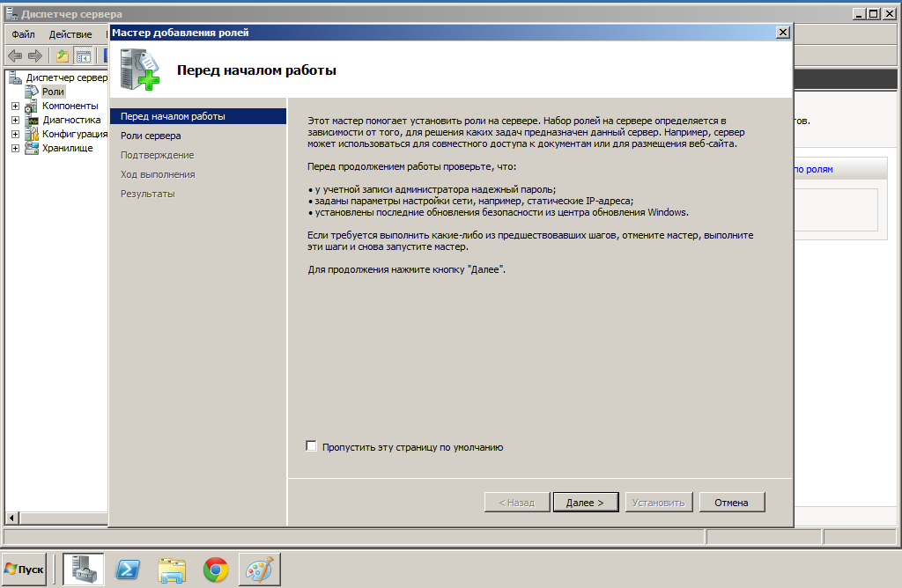Image resolution: width=902 pixels, height=588 pixels.
Task: Open the Файл menu
Action: click(x=24, y=34)
